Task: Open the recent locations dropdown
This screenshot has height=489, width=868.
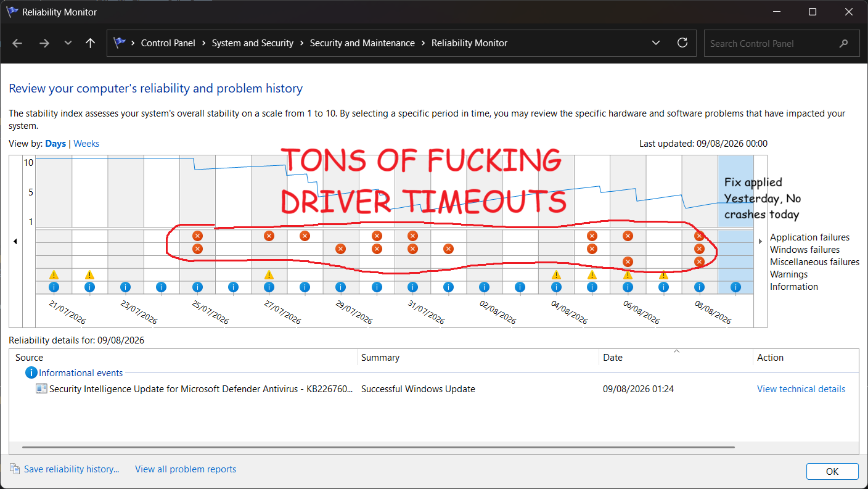Action: 68,43
